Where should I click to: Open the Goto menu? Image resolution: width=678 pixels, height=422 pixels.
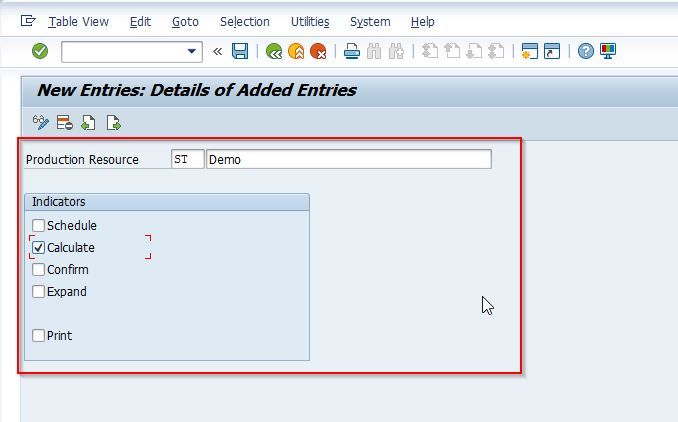pos(185,22)
